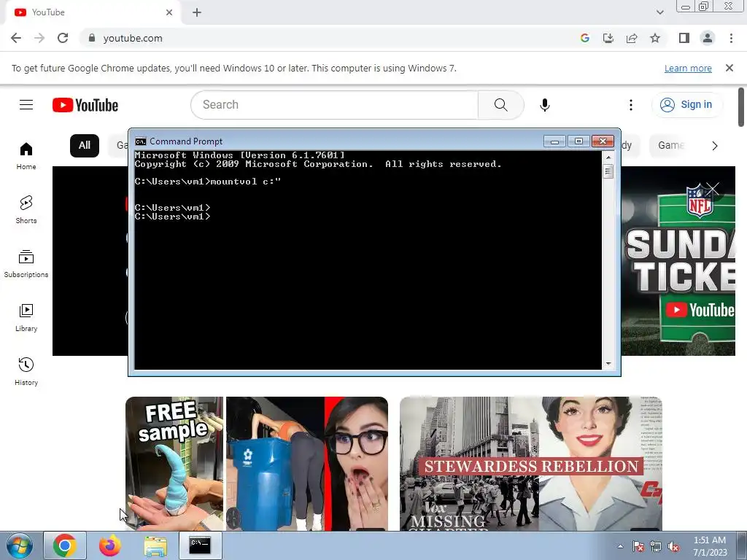
Task: Open the Command Prompt title bar icon menu
Action: pyautogui.click(x=141, y=141)
